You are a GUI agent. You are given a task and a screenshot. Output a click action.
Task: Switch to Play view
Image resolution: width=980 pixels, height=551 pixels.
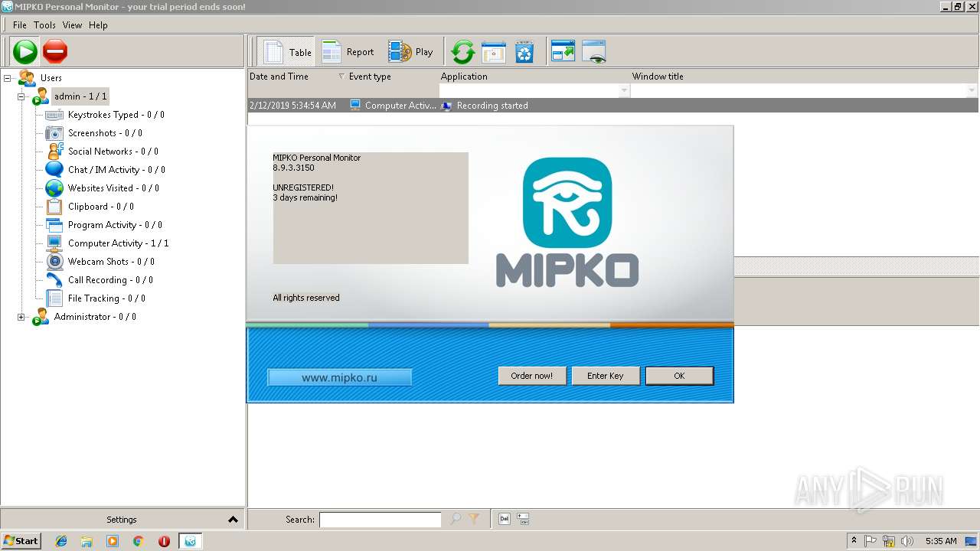410,52
